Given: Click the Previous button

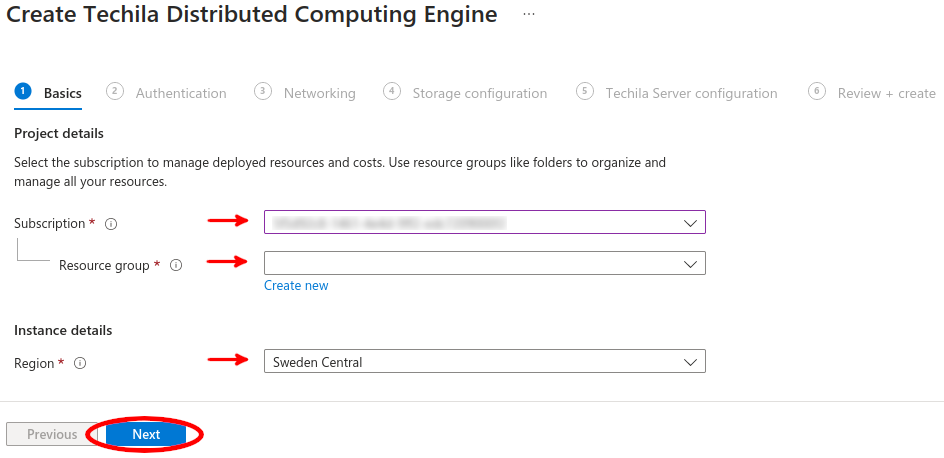Looking at the screenshot, I should [52, 435].
